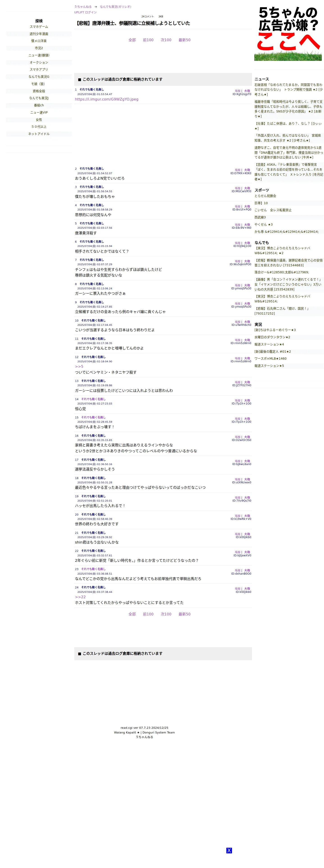Open スマホアプリ in the sidebar
The image size is (324, 868).
coord(39,70)
